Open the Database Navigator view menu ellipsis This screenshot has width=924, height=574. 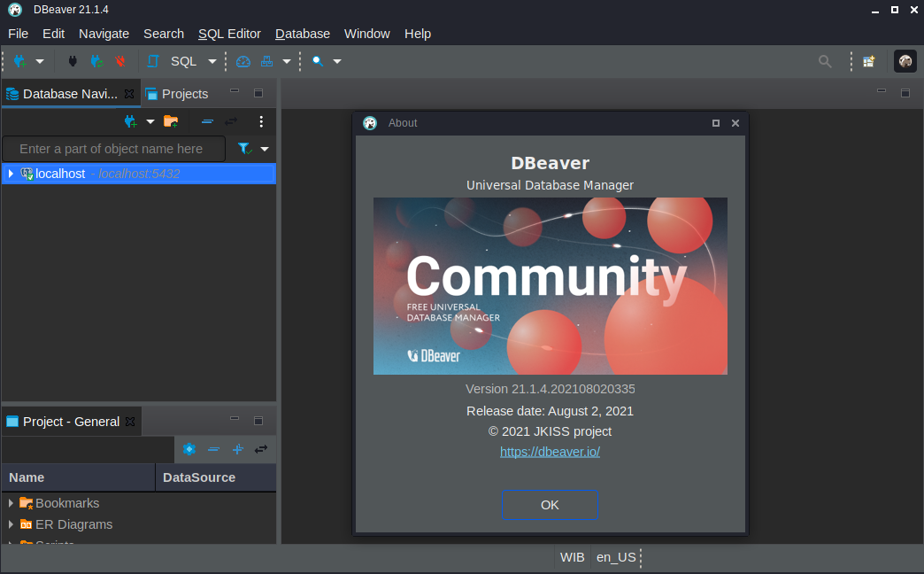coord(261,121)
